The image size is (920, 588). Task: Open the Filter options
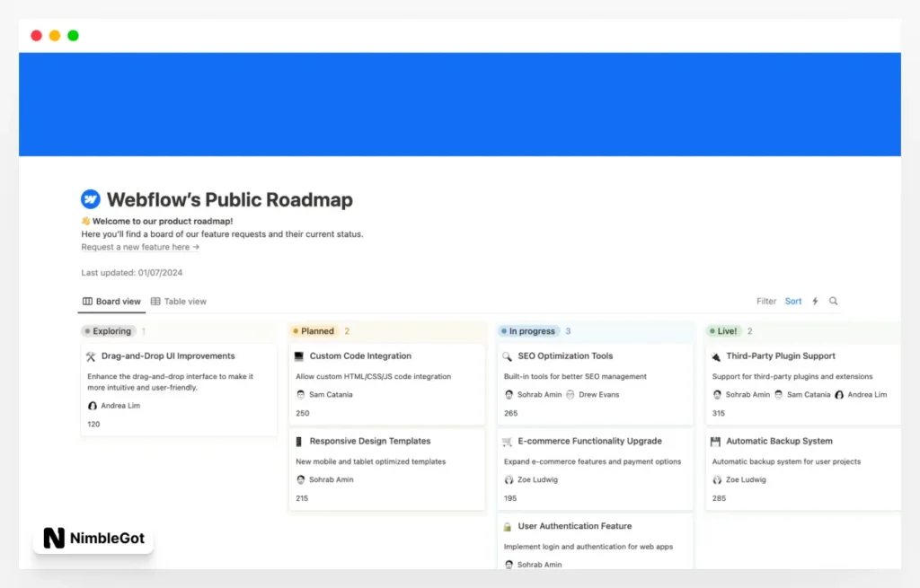(765, 302)
